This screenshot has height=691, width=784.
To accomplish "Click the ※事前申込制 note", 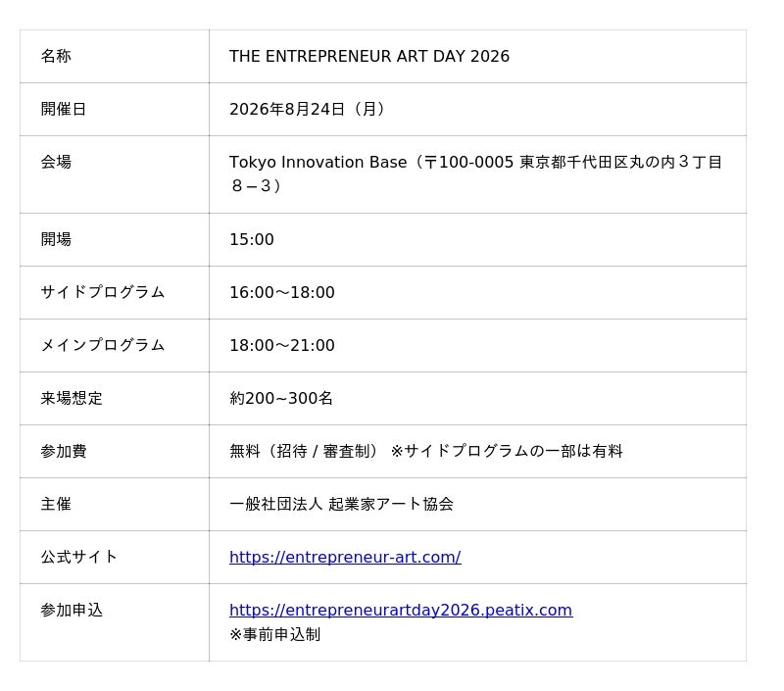I will pos(274,634).
